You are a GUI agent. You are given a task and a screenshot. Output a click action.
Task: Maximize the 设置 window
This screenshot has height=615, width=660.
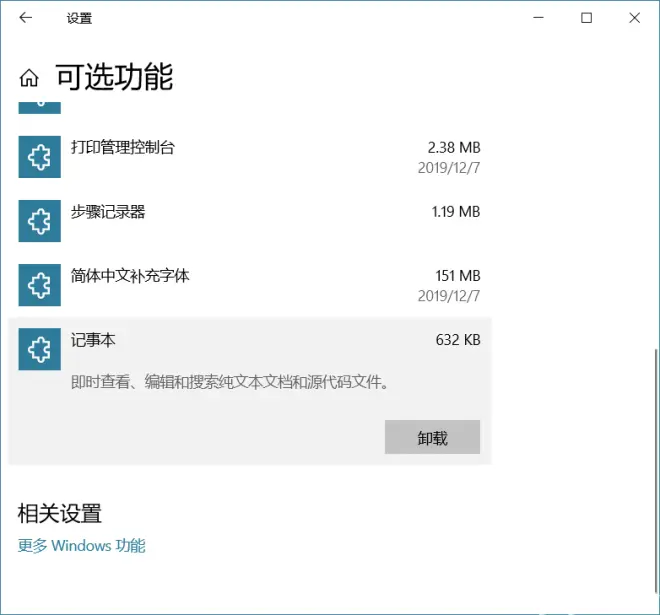[x=586, y=18]
